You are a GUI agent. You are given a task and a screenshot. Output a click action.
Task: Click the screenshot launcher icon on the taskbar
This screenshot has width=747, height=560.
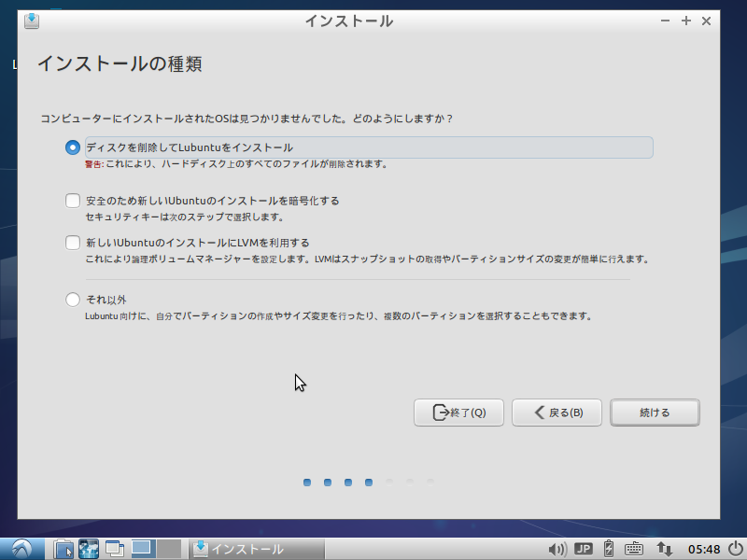[x=87, y=549]
